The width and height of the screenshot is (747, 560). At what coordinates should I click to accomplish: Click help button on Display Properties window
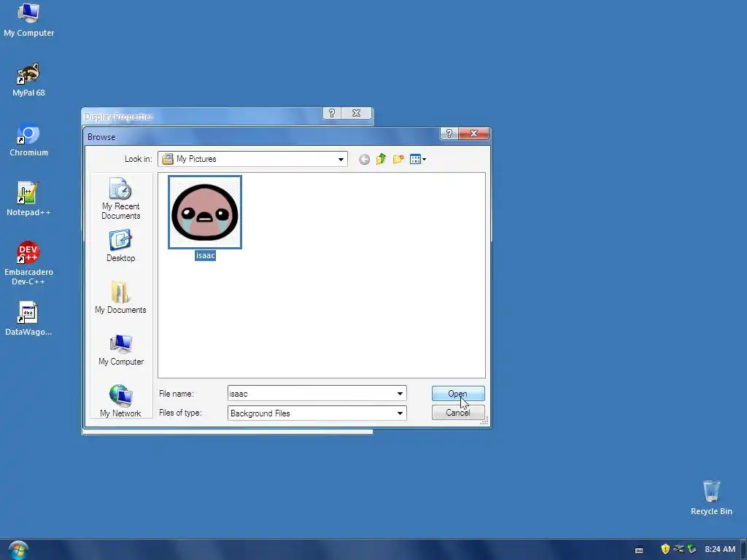click(x=332, y=113)
